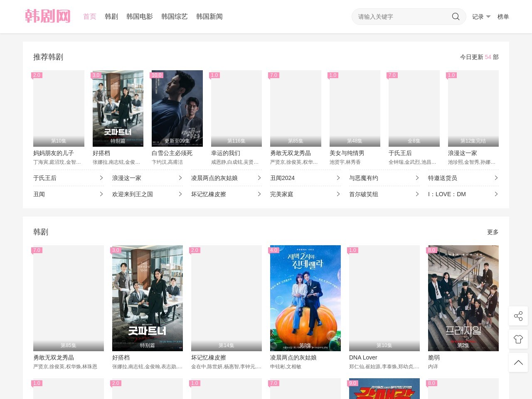This screenshot has width=532, height=399.
Task: Open the 韩国电影 navigation tab
Action: [140, 17]
